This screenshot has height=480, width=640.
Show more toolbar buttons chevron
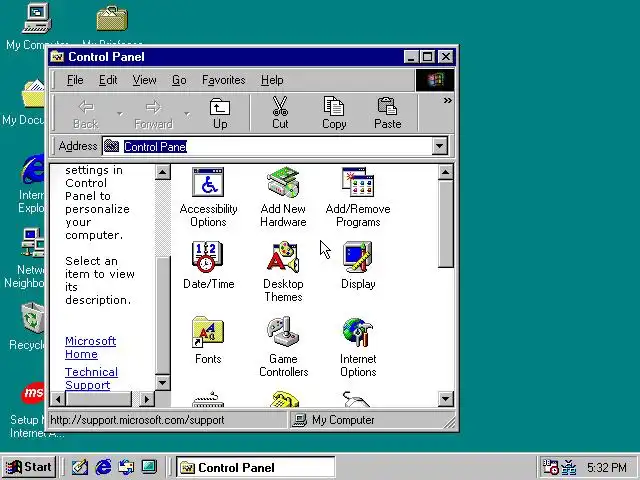pos(447,100)
